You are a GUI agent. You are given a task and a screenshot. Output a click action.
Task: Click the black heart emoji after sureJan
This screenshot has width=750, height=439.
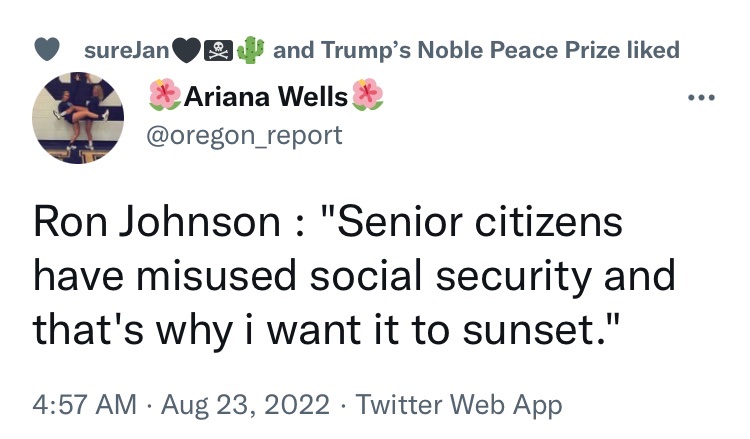tap(186, 50)
